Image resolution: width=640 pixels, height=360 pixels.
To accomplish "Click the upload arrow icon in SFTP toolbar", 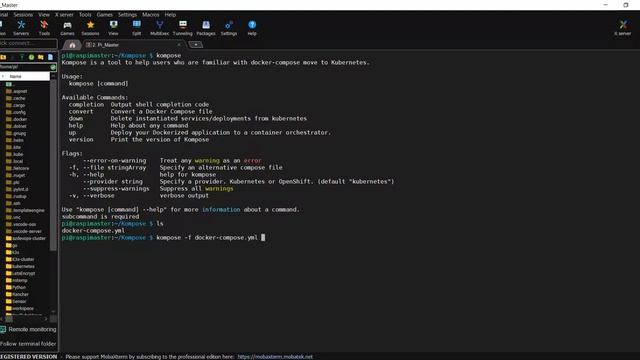I will [x=22, y=57].
